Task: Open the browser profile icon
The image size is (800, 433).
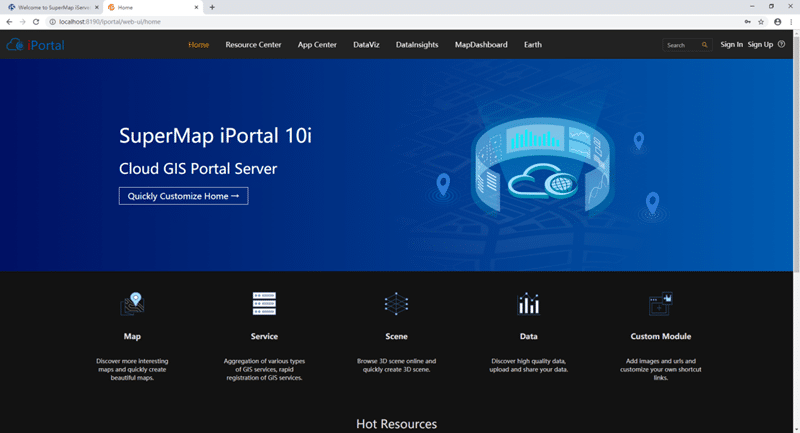Action: point(778,21)
